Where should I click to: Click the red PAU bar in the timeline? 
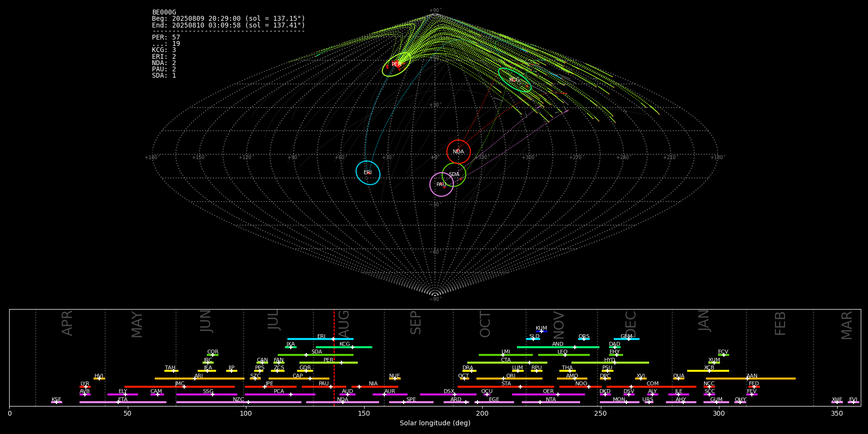(324, 387)
